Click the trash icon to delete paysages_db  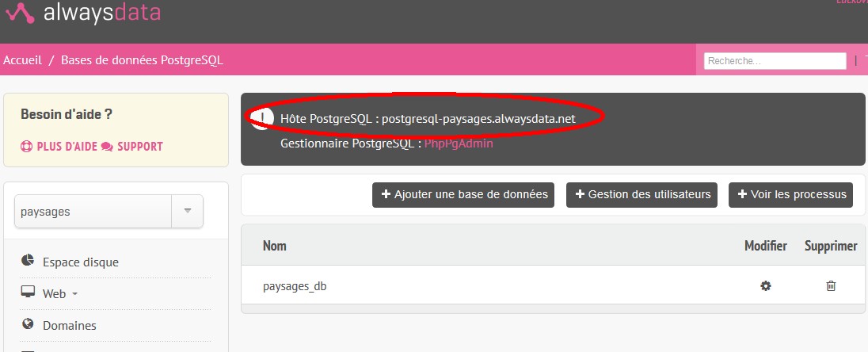[x=831, y=286]
